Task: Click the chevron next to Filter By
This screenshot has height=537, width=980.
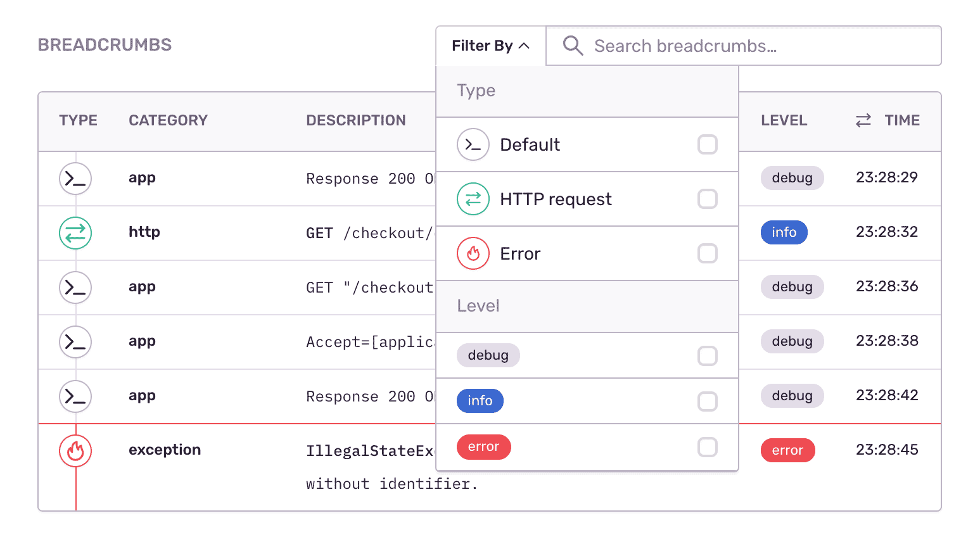Action: [524, 46]
